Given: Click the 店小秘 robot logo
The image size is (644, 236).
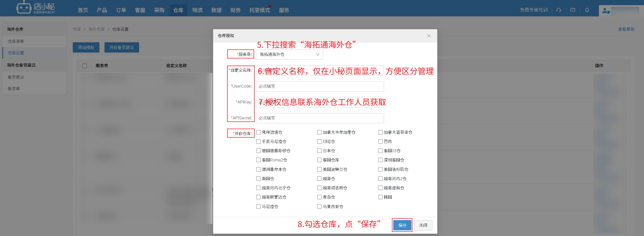Looking at the screenshot, I should 36,8.
